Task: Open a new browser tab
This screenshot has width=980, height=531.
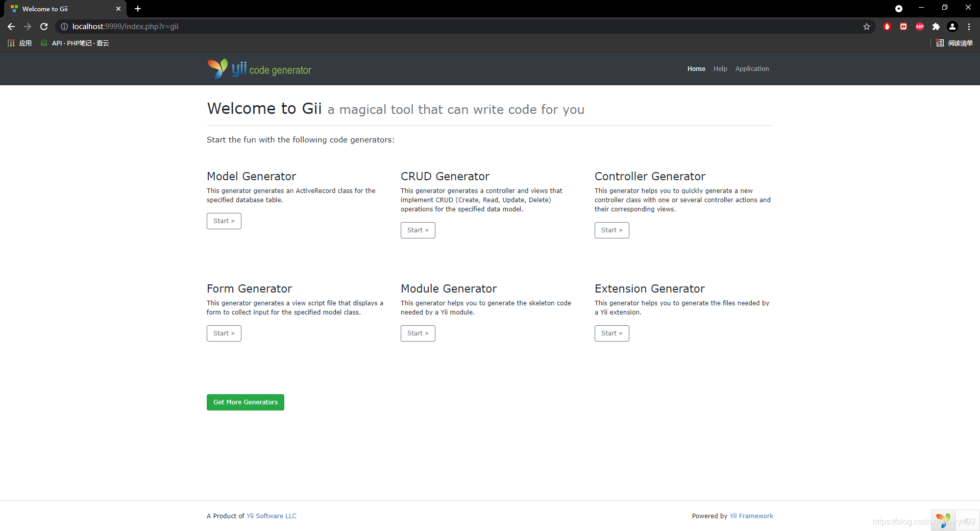Action: coord(138,9)
